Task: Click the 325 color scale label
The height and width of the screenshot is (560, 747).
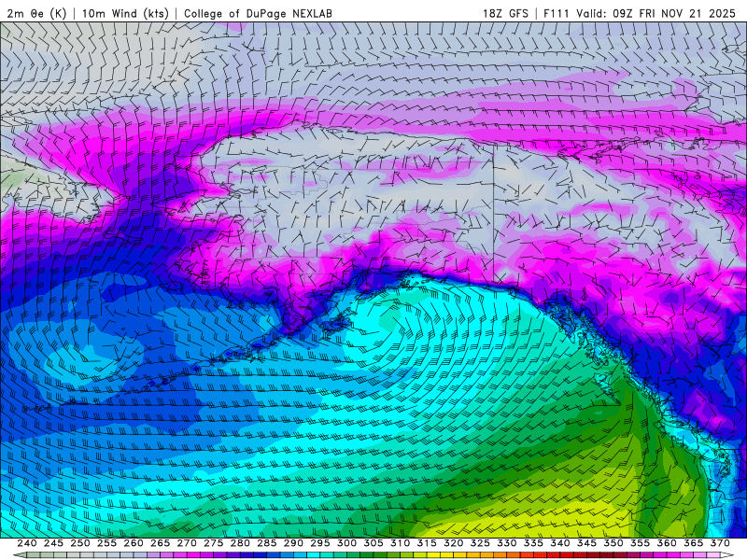Action: (x=480, y=543)
